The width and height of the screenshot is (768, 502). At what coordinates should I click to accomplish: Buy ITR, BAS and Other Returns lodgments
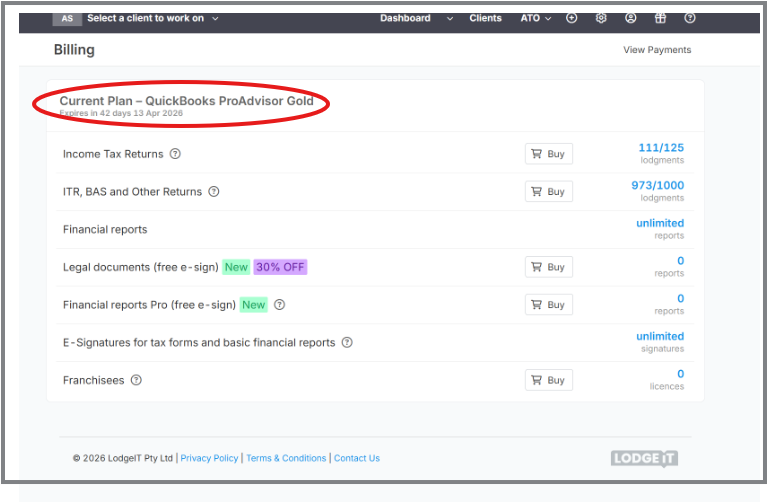(x=549, y=191)
